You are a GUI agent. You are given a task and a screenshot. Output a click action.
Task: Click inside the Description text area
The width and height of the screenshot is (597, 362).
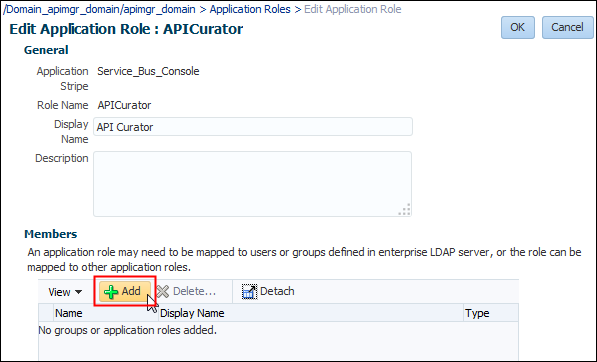point(252,184)
